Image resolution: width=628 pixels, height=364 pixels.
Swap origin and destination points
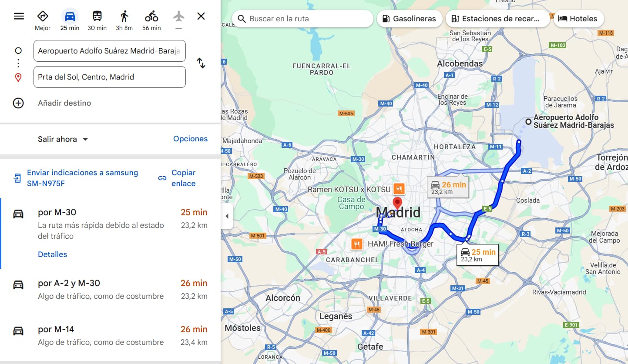tap(201, 63)
